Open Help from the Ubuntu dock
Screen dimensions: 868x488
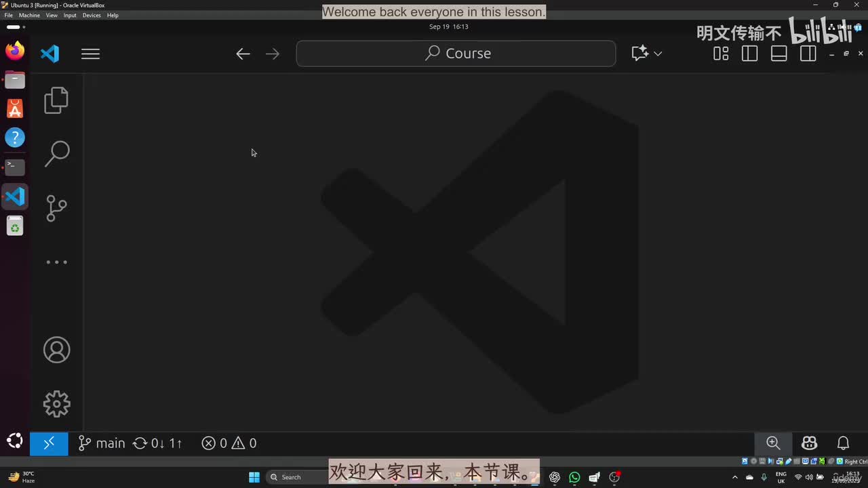pos(15,138)
